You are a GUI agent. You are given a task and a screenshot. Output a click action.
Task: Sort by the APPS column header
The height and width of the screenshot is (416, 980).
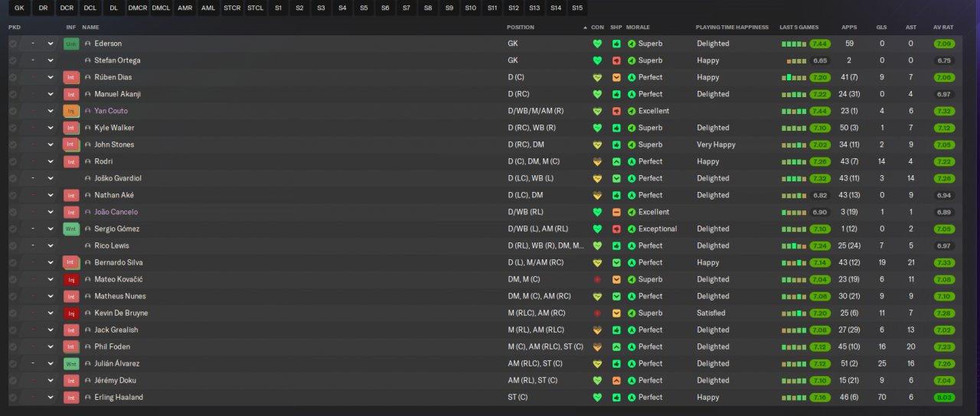coord(849,27)
